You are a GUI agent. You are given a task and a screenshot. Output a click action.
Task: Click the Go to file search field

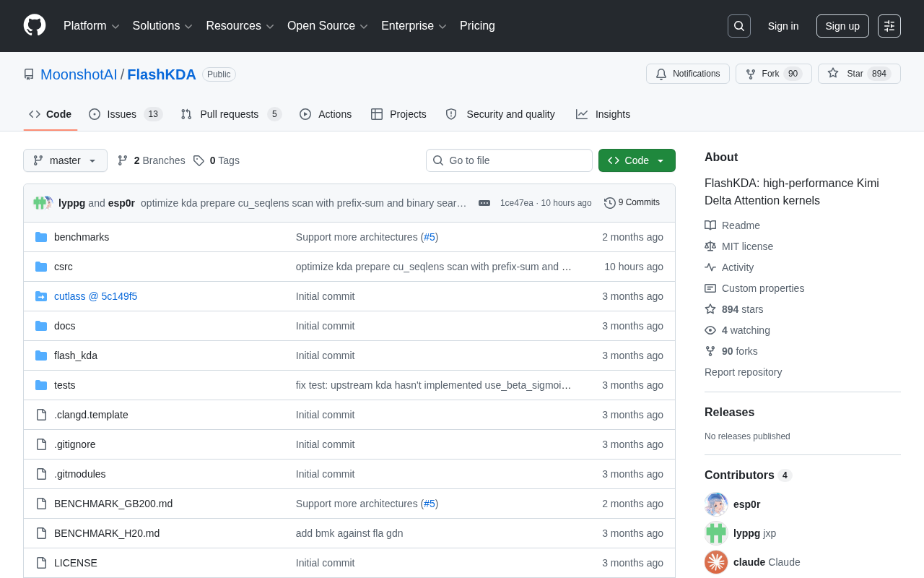[x=509, y=160]
